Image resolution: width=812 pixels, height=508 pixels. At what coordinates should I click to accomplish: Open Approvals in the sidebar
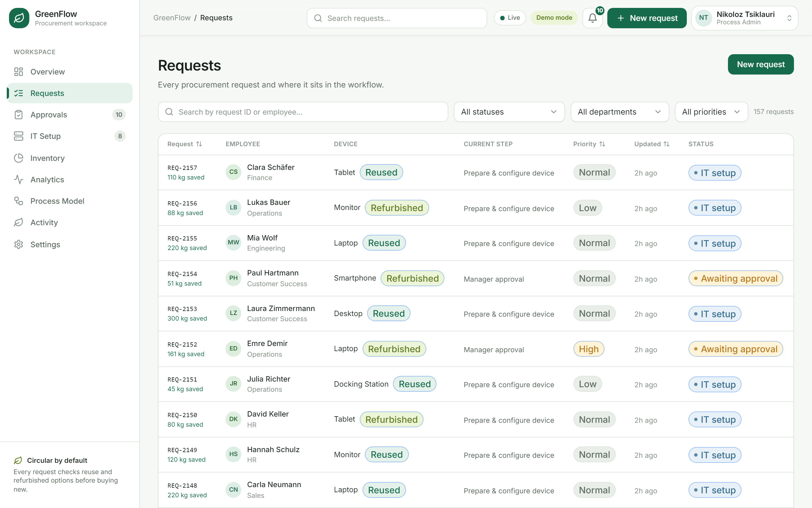tap(69, 115)
